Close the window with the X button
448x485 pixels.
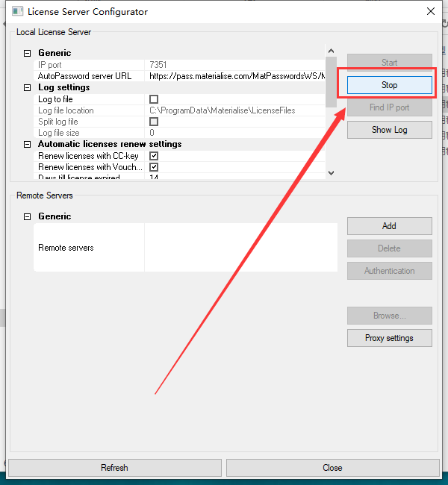click(x=430, y=11)
